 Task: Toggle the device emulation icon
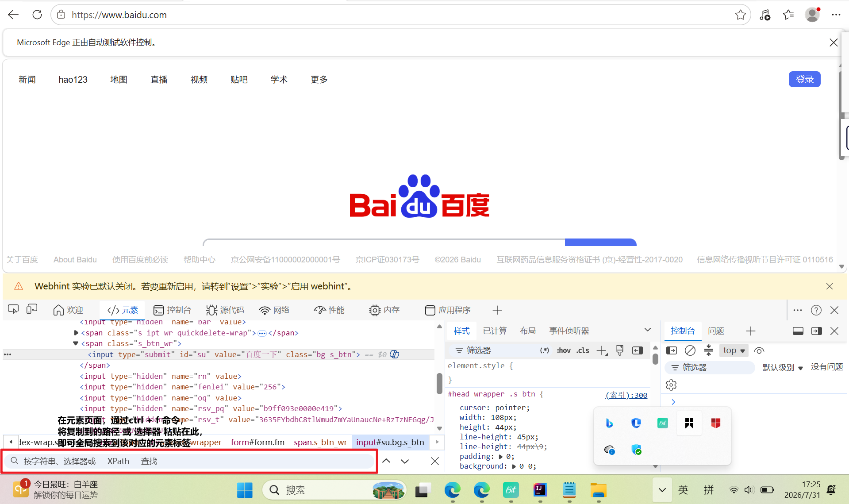tap(32, 310)
